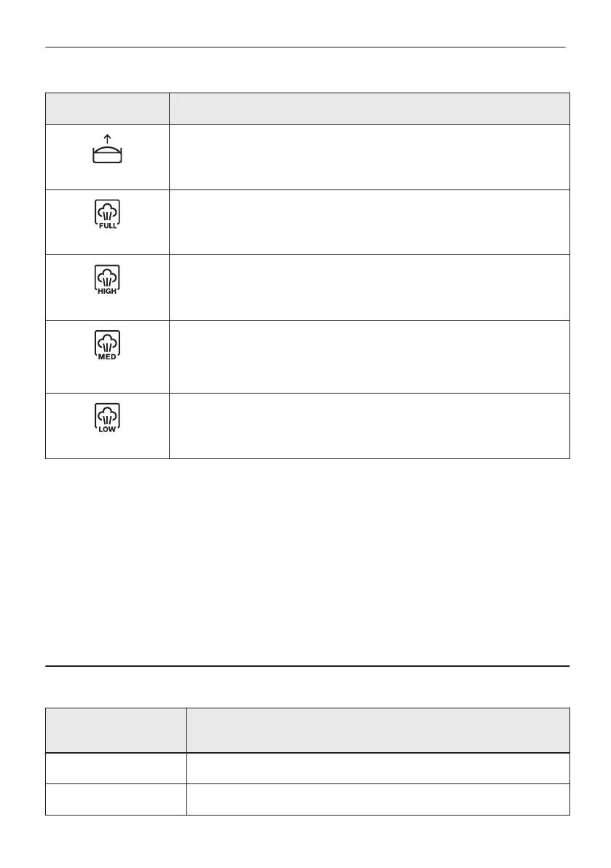Choose the LOW steam level icon
611x868 pixels.
click(x=107, y=419)
